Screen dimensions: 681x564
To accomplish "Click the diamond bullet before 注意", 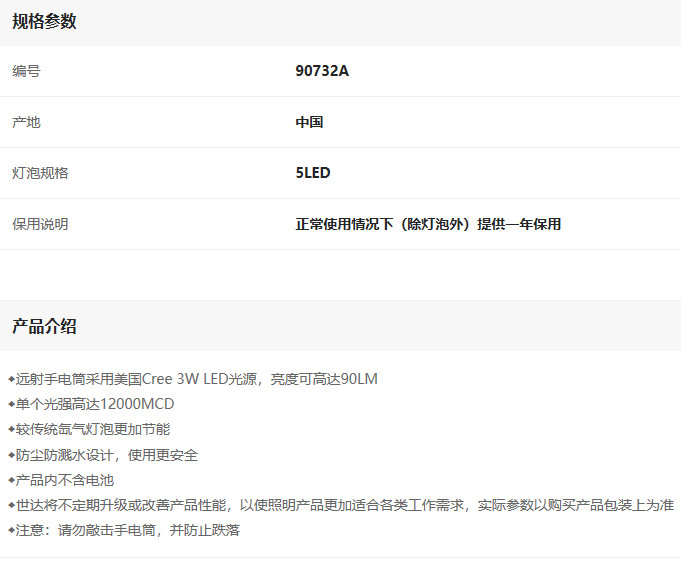I will [x=11, y=530].
